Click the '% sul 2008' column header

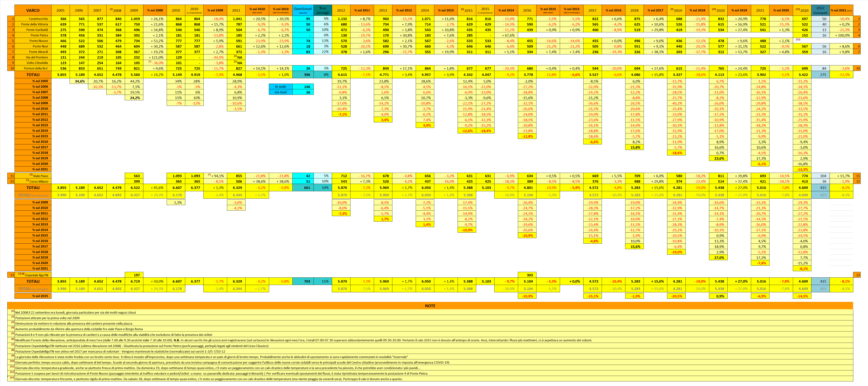click(155, 10)
